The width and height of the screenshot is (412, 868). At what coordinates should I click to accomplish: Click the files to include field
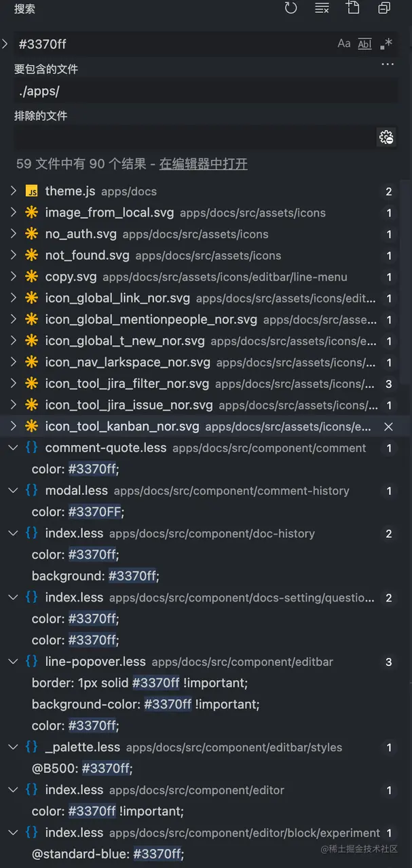pyautogui.click(x=206, y=91)
